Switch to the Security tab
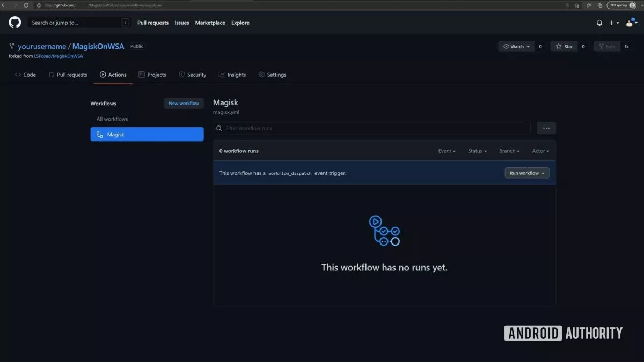This screenshot has width=644, height=362. 193,75
